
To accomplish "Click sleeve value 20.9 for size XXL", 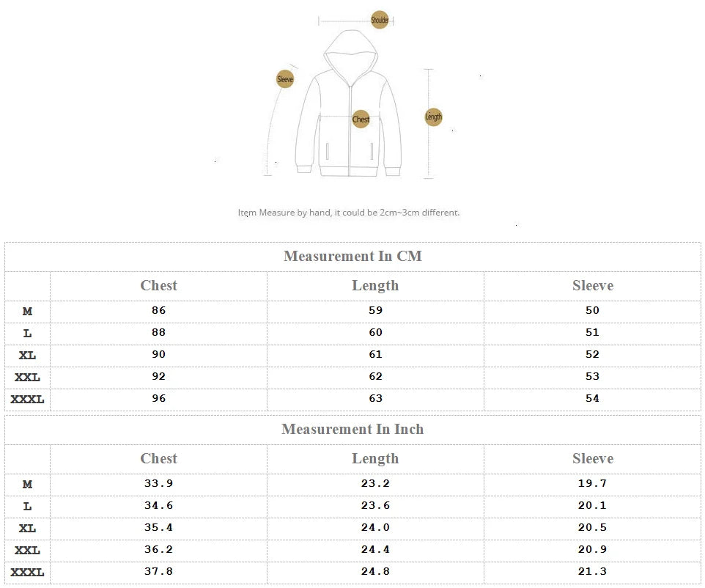I will [592, 550].
